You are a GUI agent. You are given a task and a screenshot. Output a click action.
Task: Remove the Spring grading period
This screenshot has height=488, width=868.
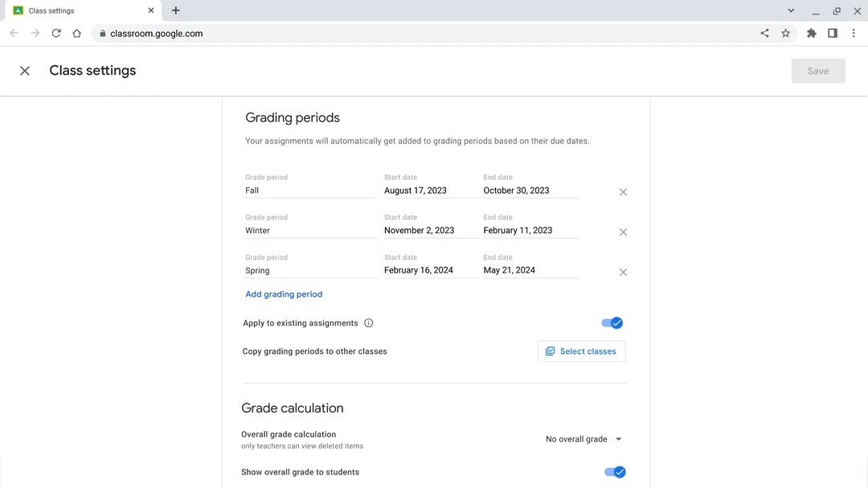(623, 273)
